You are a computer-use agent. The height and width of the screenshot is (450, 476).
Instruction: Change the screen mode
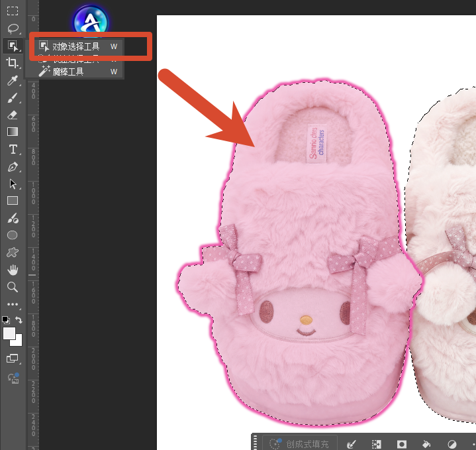(13, 359)
